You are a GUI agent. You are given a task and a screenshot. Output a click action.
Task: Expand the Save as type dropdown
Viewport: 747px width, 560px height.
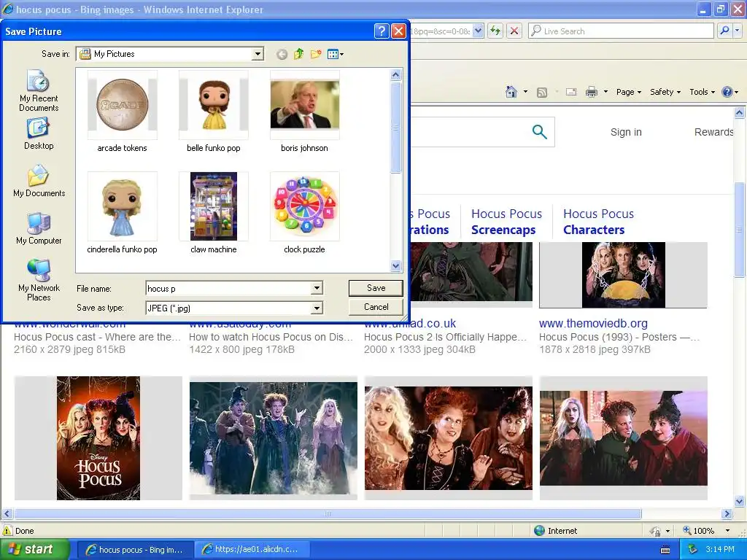coord(317,308)
